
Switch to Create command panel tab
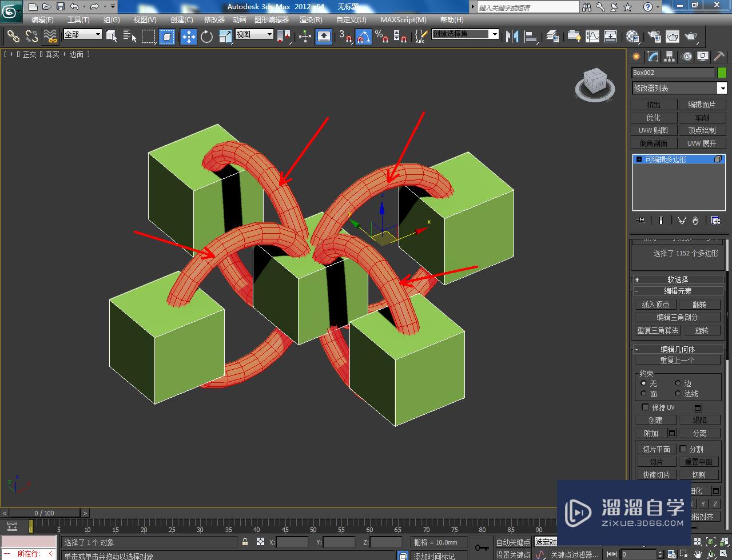coord(636,57)
